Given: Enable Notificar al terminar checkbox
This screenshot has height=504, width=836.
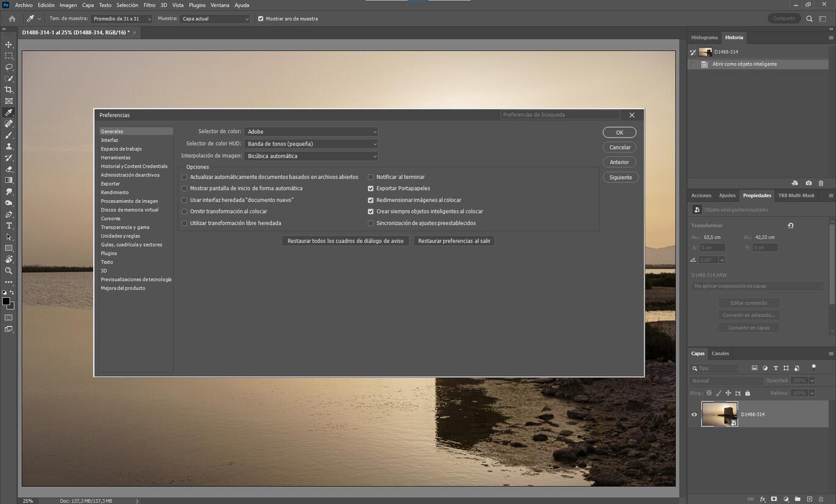Looking at the screenshot, I should click(x=370, y=177).
